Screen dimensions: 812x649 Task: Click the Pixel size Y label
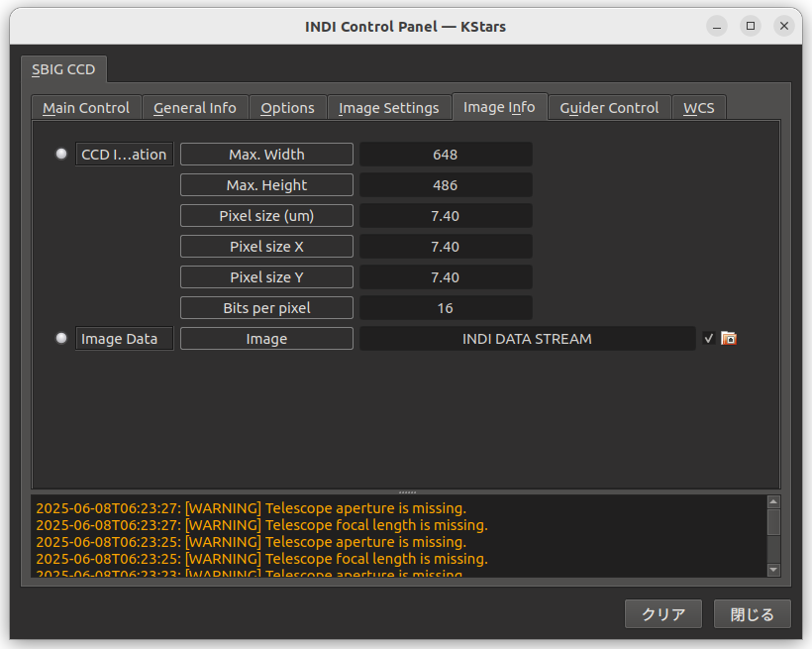point(266,277)
